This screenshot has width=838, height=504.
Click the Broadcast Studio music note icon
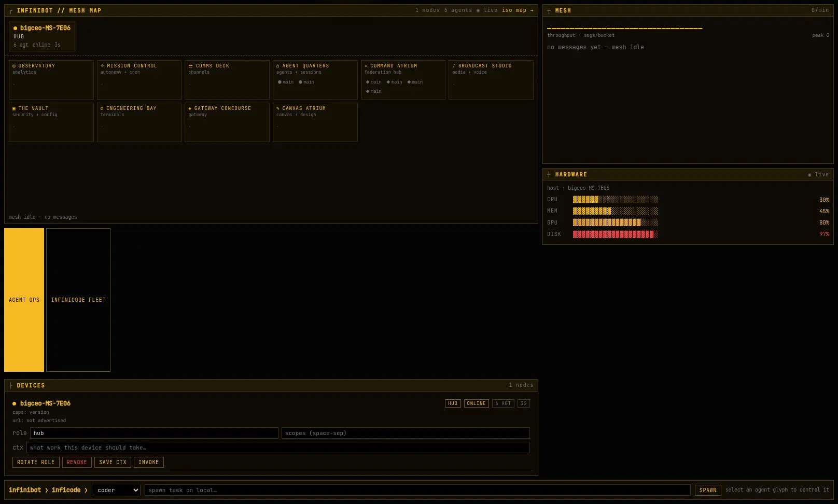[x=454, y=66]
